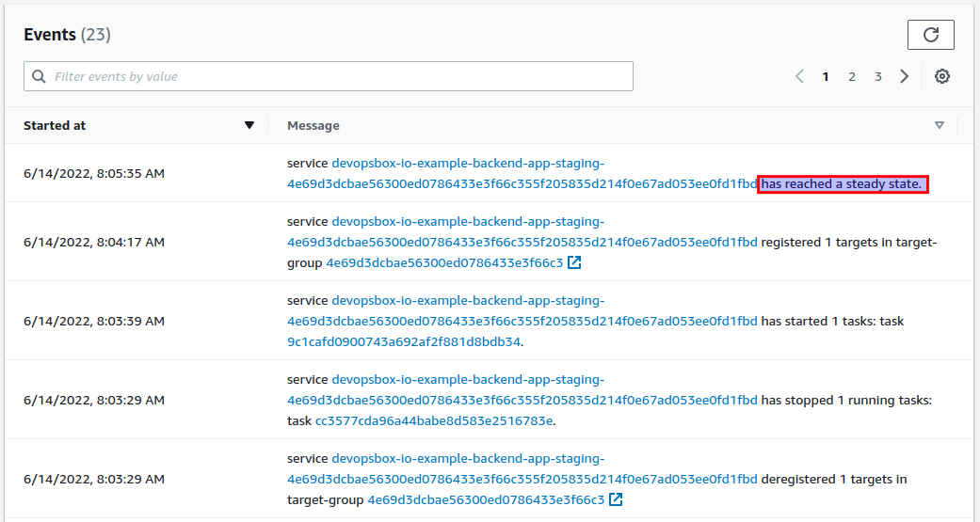Open the events table settings gear
980x522 pixels.
pos(941,76)
